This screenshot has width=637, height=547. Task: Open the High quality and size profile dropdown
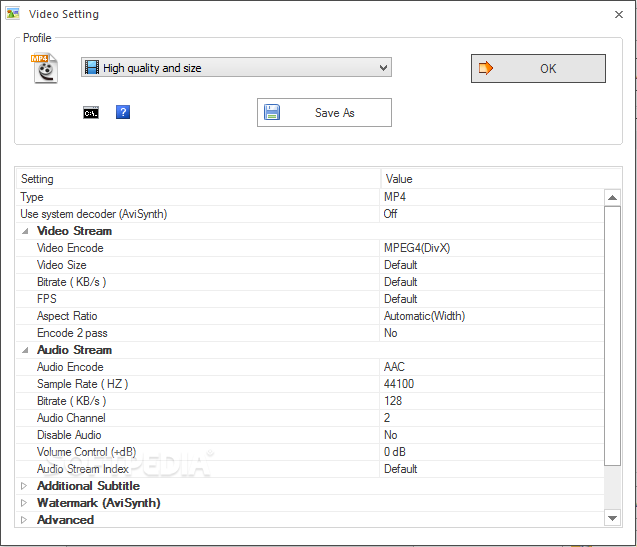pyautogui.click(x=236, y=67)
